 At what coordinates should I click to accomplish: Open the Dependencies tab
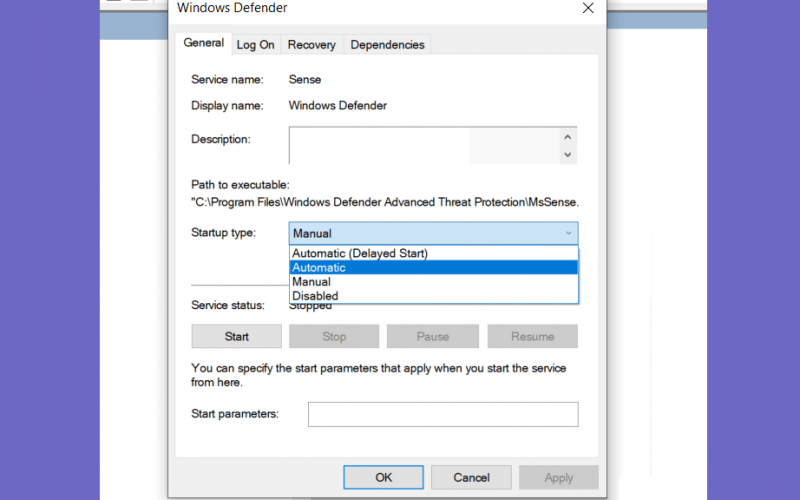coord(387,45)
